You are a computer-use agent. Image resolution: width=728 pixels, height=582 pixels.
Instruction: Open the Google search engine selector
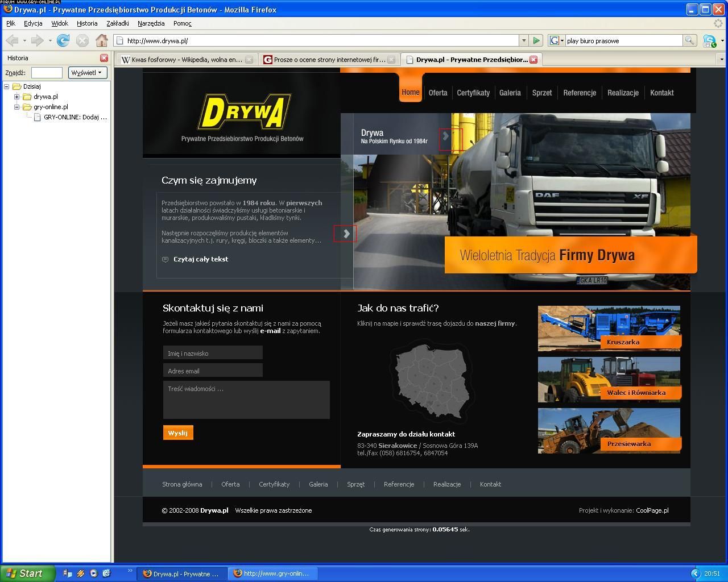tap(556, 40)
